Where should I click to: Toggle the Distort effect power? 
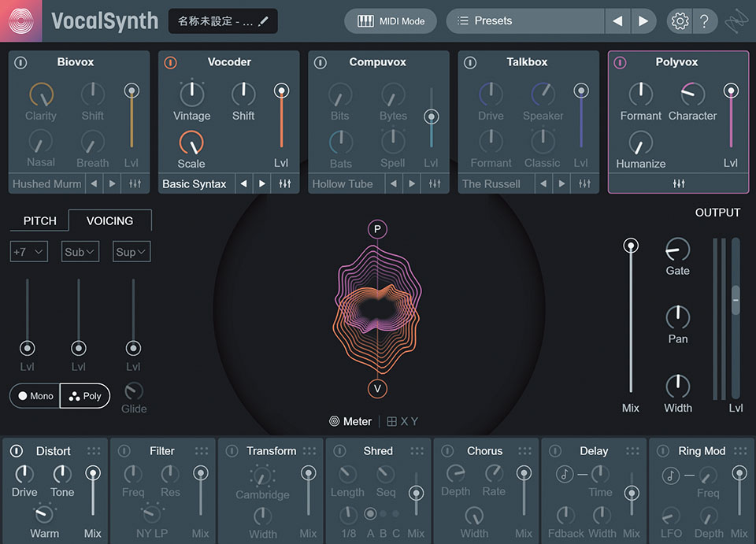tap(17, 451)
